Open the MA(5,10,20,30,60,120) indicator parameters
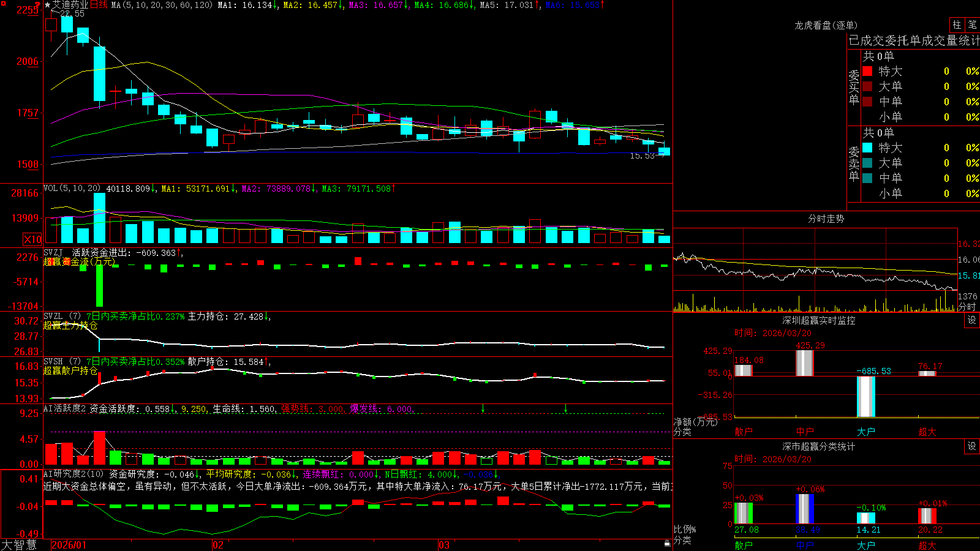980x551 pixels. 162,5
